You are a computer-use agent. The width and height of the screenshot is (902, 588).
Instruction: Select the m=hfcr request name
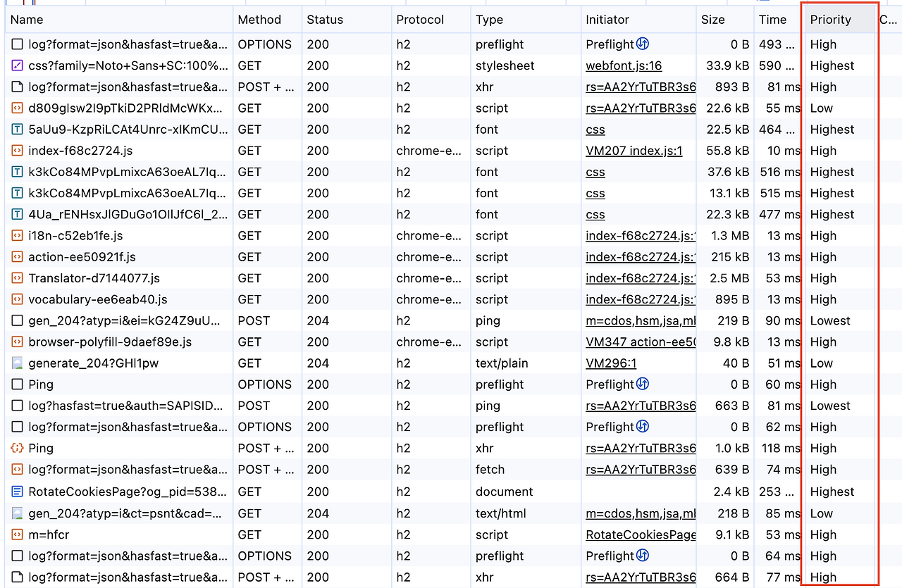pyautogui.click(x=49, y=534)
